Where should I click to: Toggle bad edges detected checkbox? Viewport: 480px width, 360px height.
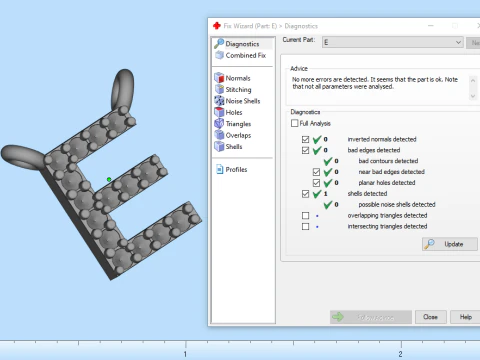(305, 150)
